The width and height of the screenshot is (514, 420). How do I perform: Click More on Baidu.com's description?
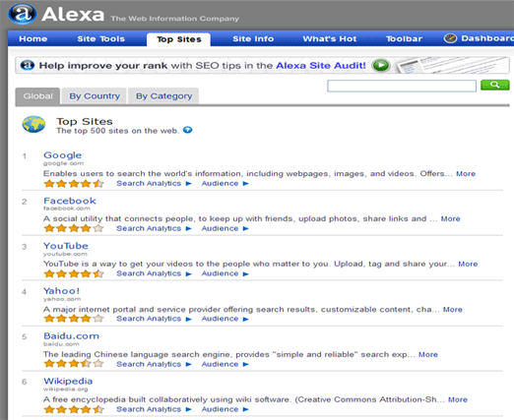click(x=428, y=354)
